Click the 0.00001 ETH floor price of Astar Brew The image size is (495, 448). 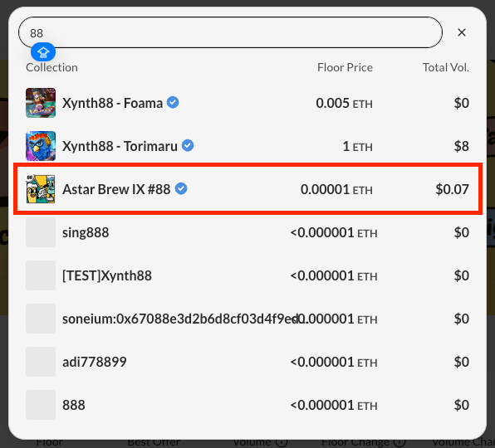click(336, 189)
